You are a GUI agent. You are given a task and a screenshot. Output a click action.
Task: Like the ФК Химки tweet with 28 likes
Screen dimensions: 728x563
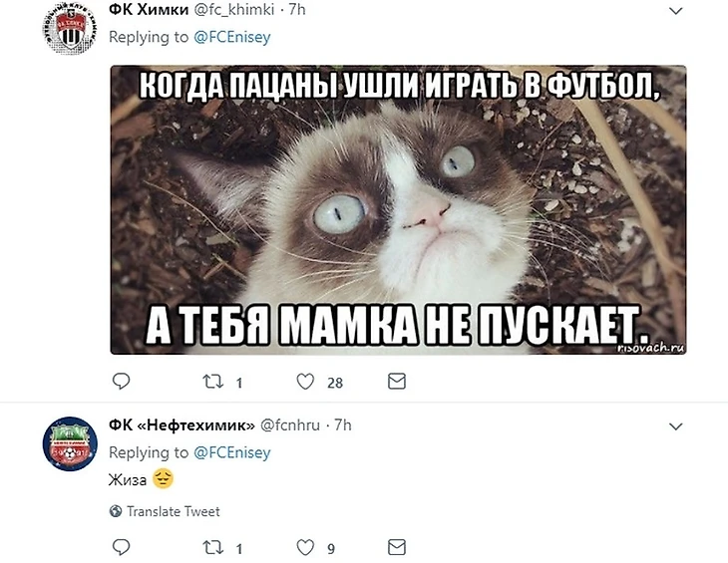tap(305, 382)
